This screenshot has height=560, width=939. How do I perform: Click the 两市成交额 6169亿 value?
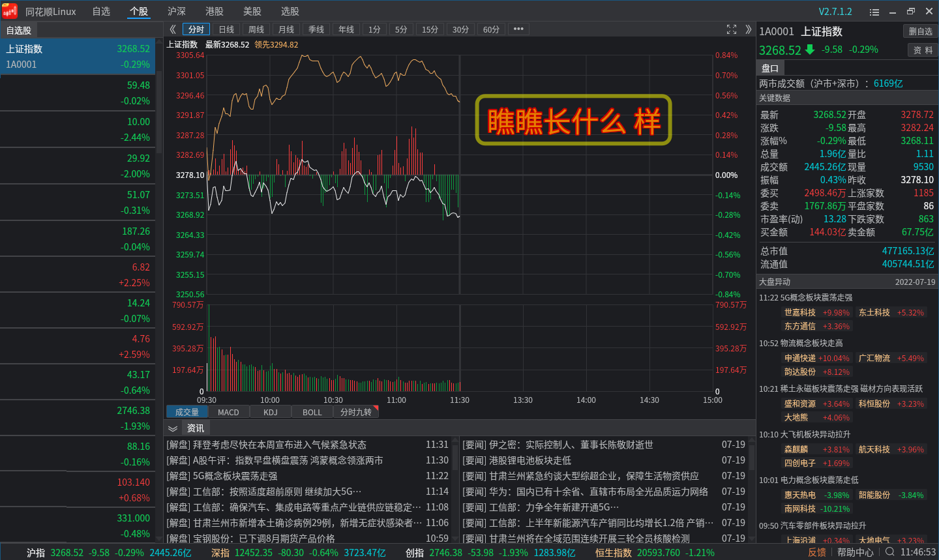tap(888, 83)
